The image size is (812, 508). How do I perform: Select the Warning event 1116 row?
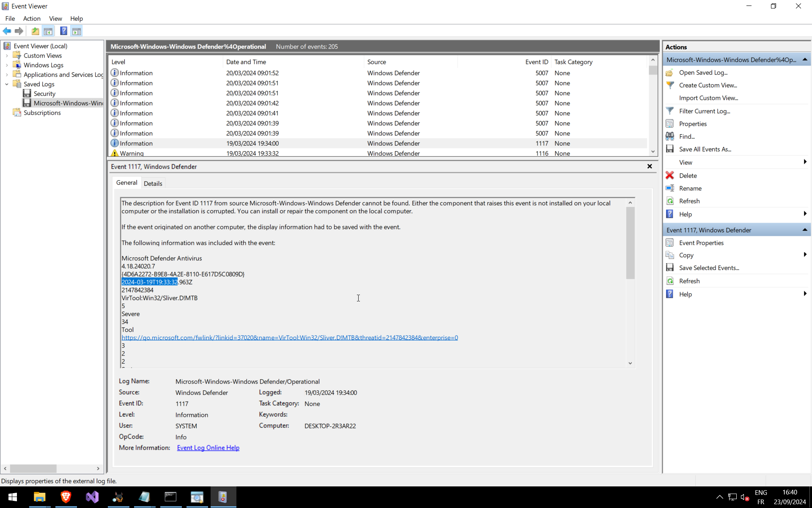378,153
